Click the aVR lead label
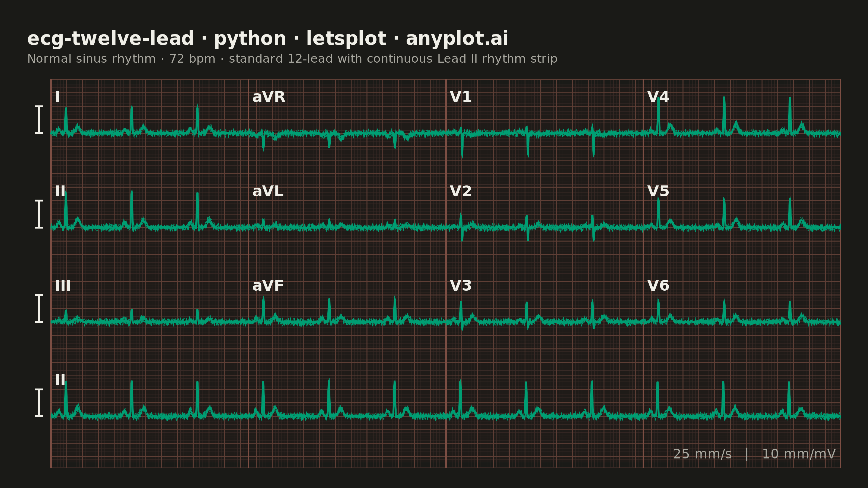This screenshot has width=868, height=488. 269,97
